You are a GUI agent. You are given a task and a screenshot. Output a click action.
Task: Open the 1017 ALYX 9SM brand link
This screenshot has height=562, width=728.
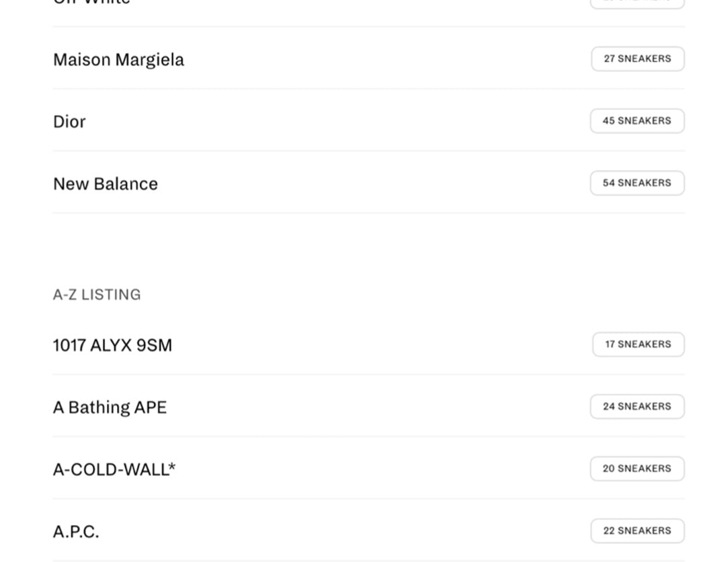pos(112,346)
